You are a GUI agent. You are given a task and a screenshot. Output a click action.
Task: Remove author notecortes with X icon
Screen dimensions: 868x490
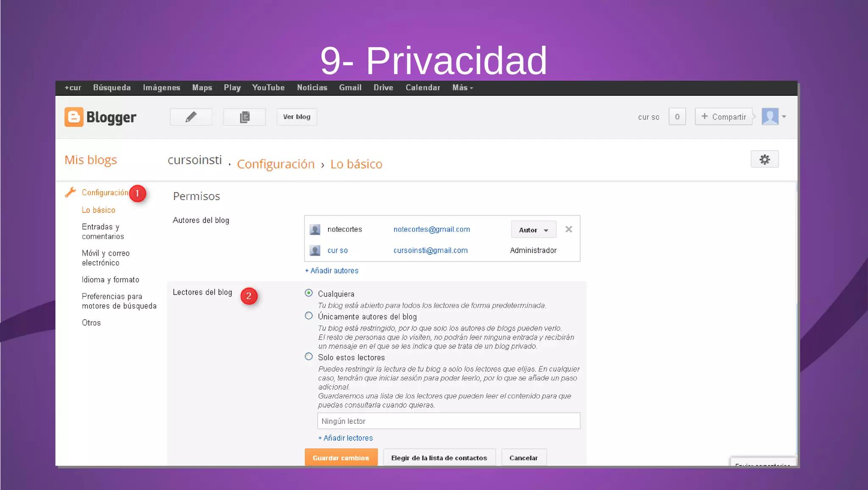coord(569,229)
